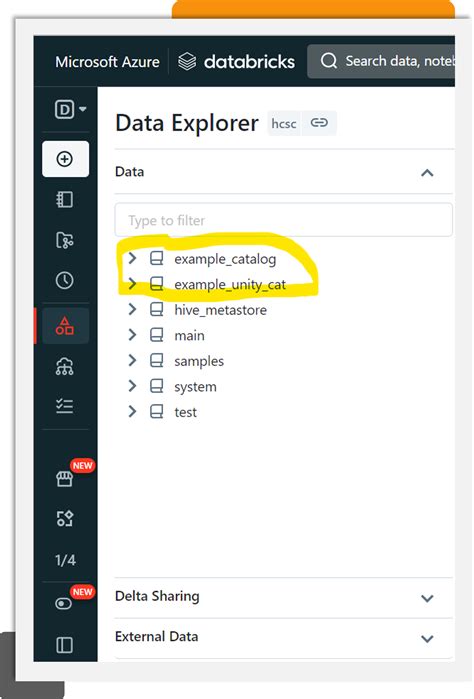Open the Recents clock icon
474x699 pixels.
(x=65, y=280)
